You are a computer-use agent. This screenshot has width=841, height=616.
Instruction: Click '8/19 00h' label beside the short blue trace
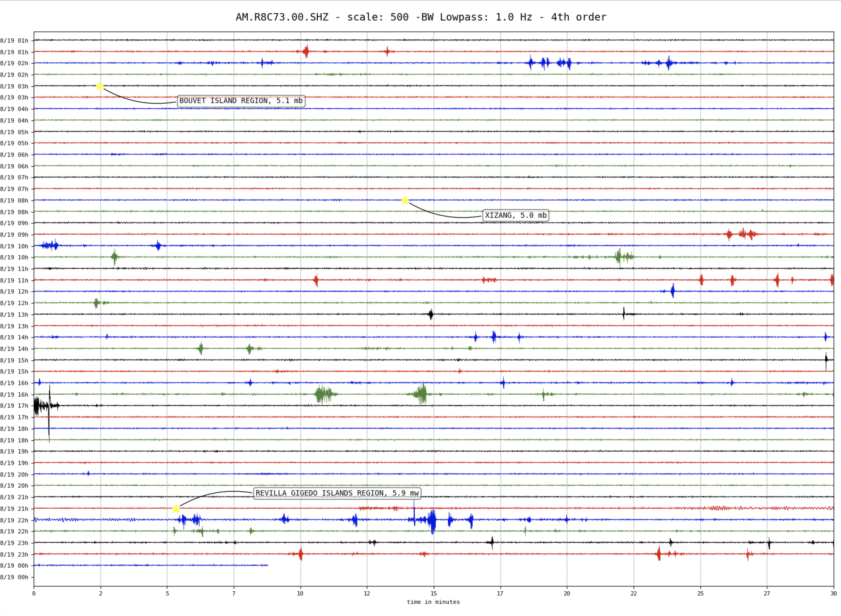[14, 566]
